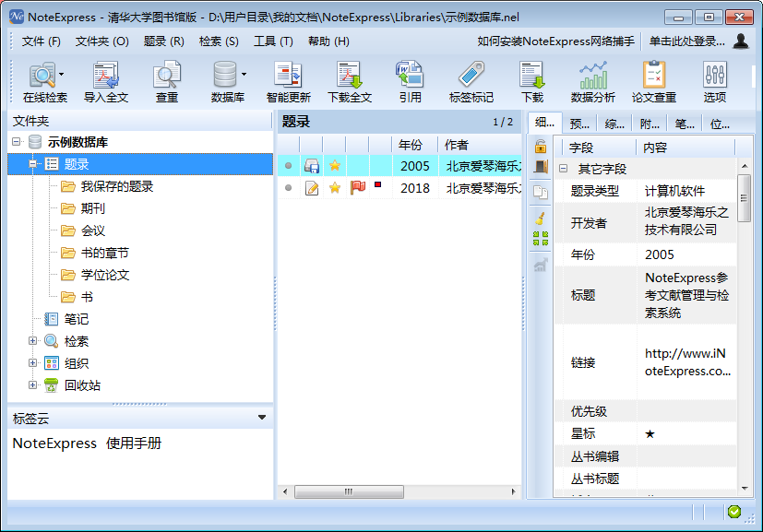
Task: Click green status check icon in status bar
Action: coord(734,512)
